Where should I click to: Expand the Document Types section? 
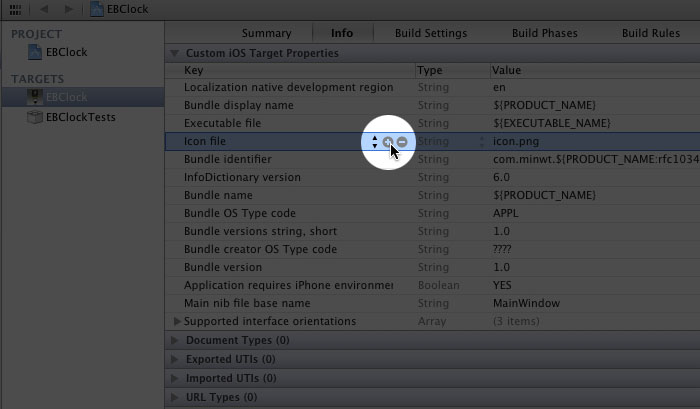pyautogui.click(x=175, y=340)
